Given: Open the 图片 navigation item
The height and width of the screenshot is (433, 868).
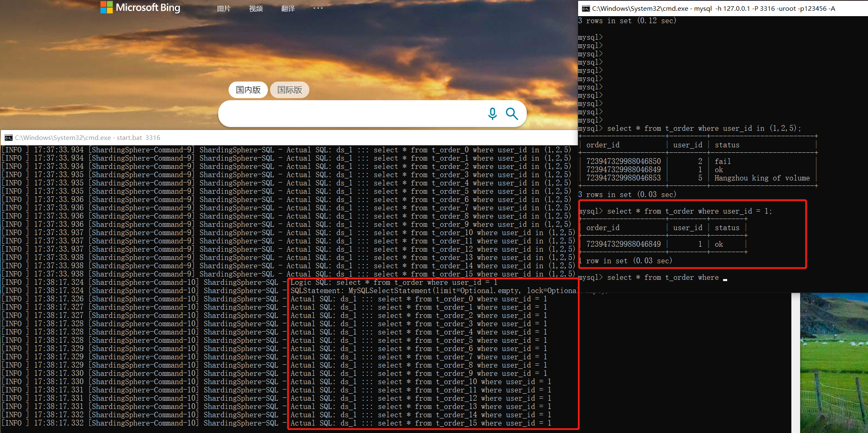Looking at the screenshot, I should pyautogui.click(x=224, y=8).
